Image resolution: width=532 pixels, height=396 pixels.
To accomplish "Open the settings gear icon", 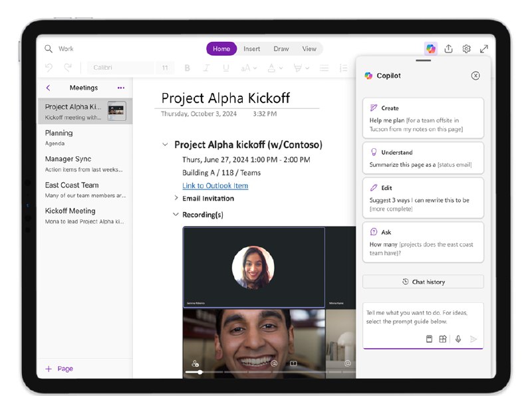I will (467, 49).
